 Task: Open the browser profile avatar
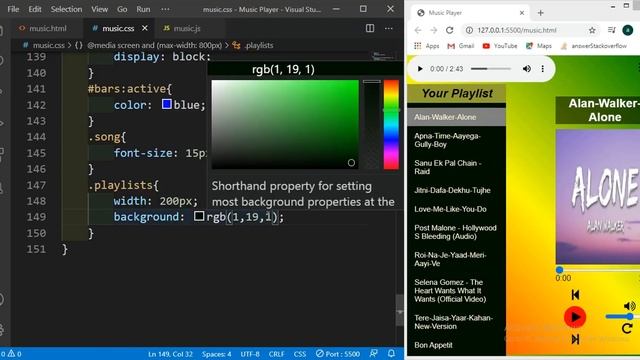point(628,30)
